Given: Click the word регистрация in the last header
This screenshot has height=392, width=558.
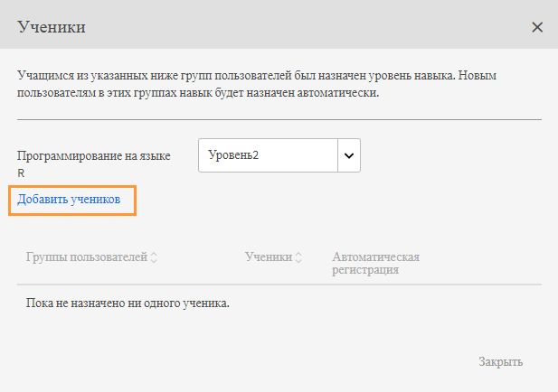Looking at the screenshot, I should coord(365,269).
